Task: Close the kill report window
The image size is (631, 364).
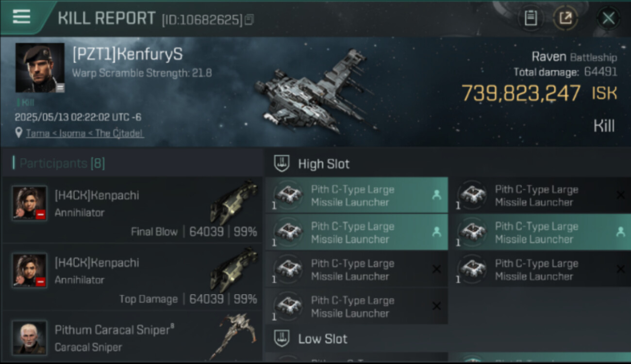Action: click(608, 18)
